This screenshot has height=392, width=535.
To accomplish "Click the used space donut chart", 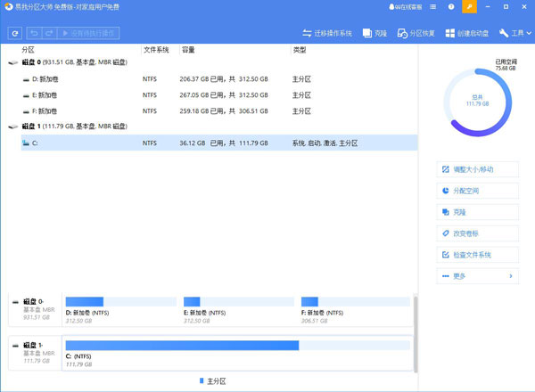I will pos(477,102).
